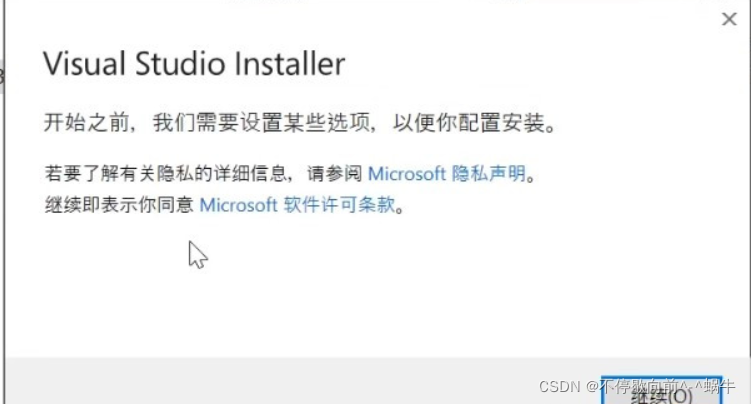
Task: Click the X icon at the dialog corner
Action: point(729,19)
